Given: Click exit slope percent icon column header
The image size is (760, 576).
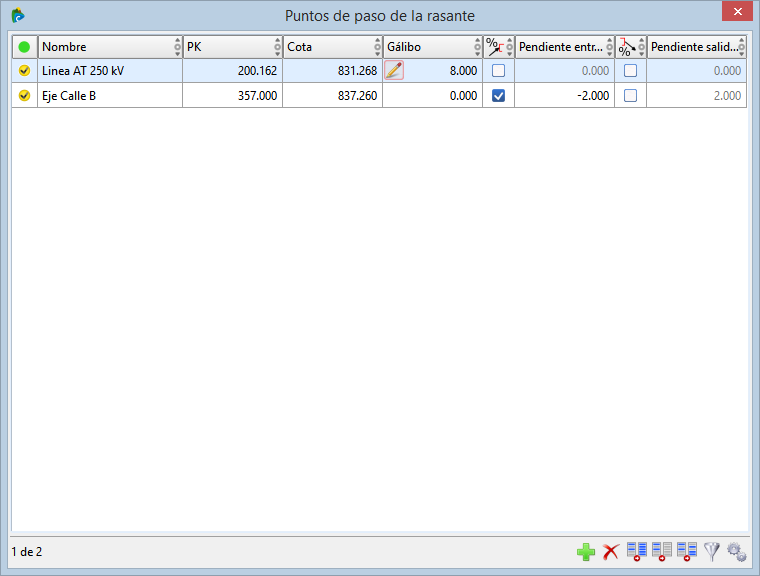Looking at the screenshot, I should click(x=627, y=47).
